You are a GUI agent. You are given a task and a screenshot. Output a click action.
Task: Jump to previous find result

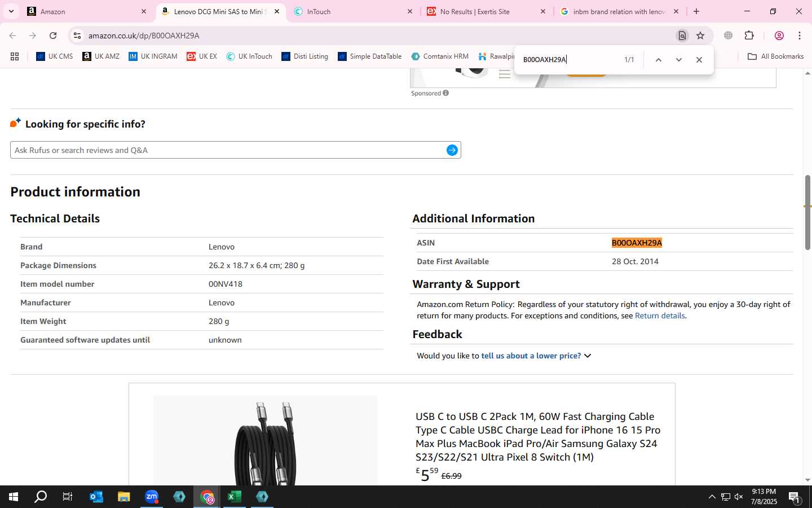point(658,60)
